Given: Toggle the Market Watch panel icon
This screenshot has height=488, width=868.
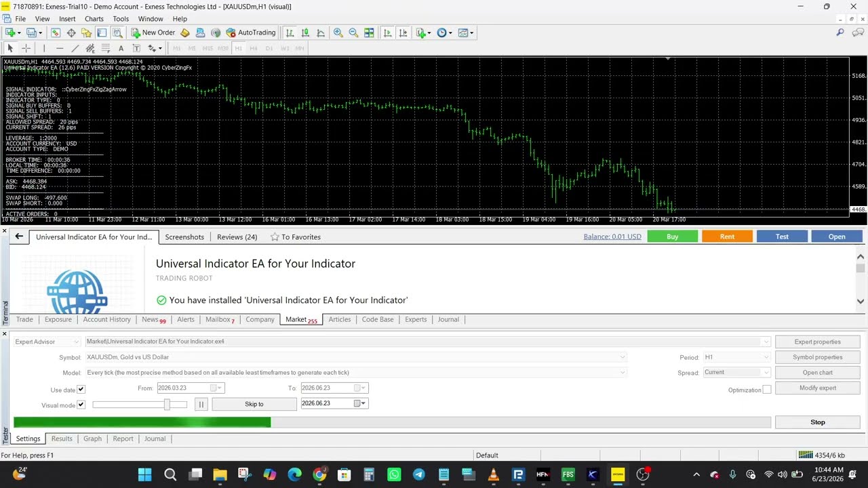Looking at the screenshot, I should point(56,33).
